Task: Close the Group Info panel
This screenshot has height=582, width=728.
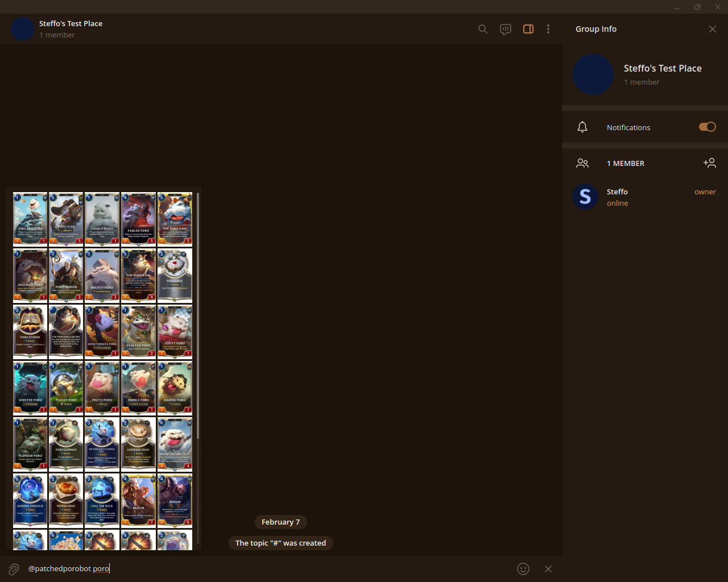Action: tap(713, 29)
